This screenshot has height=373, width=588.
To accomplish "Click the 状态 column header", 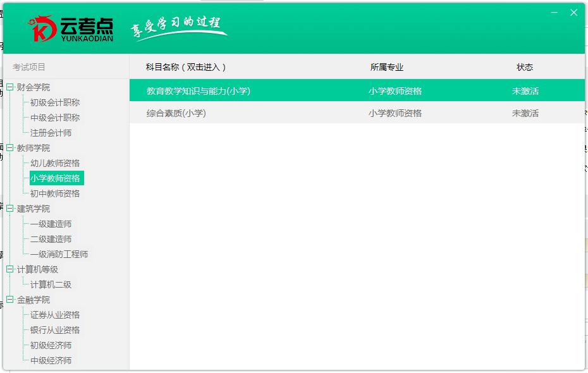I will 525,67.
